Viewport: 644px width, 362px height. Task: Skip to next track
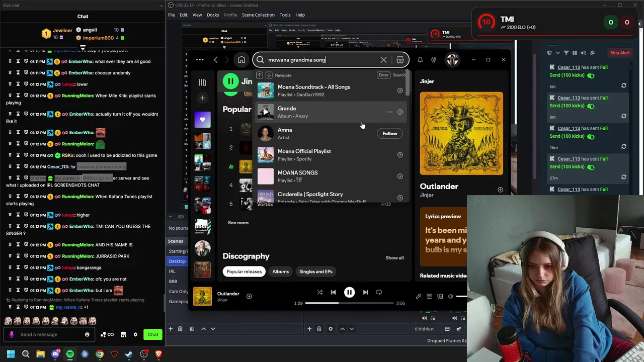tap(365, 292)
